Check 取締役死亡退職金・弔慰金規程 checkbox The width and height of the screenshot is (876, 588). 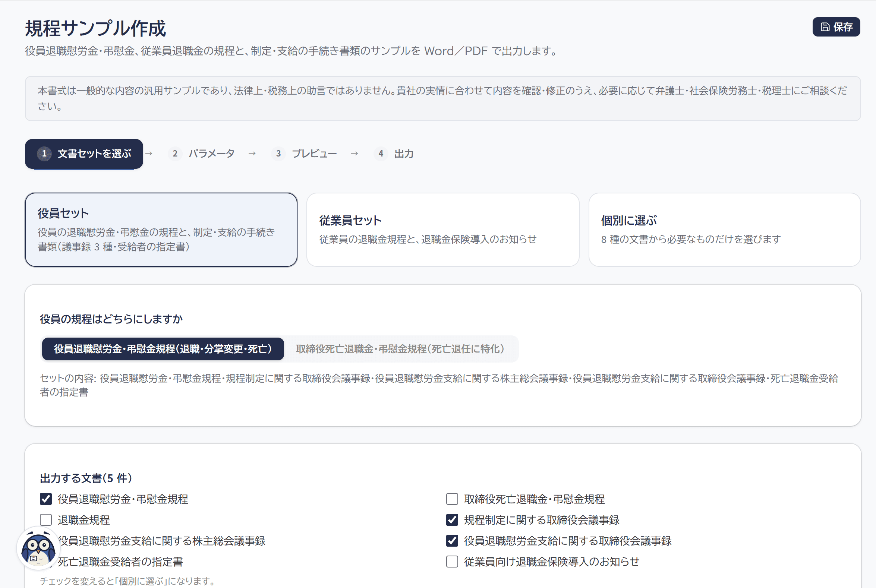[x=452, y=499]
